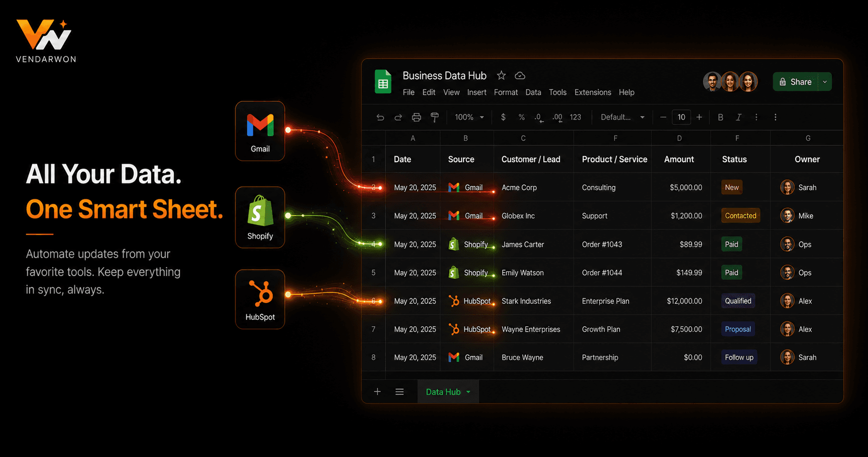
Task: Open the File menu
Action: tap(409, 92)
